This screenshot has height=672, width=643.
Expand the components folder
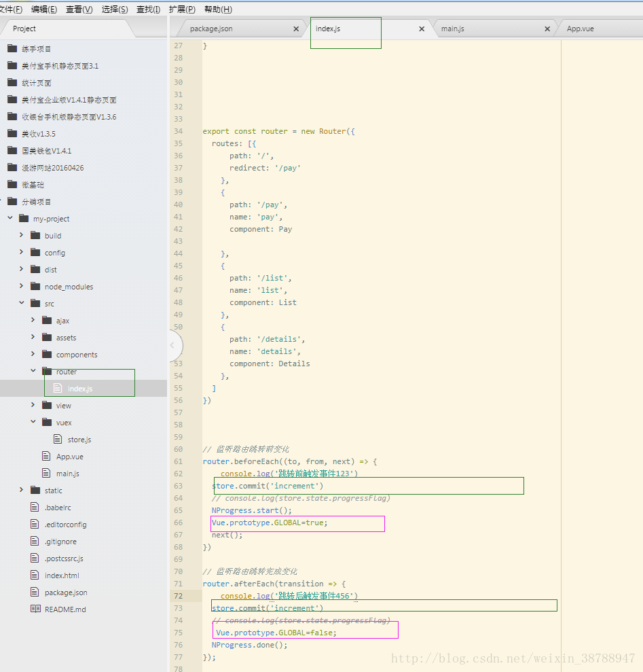[33, 354]
